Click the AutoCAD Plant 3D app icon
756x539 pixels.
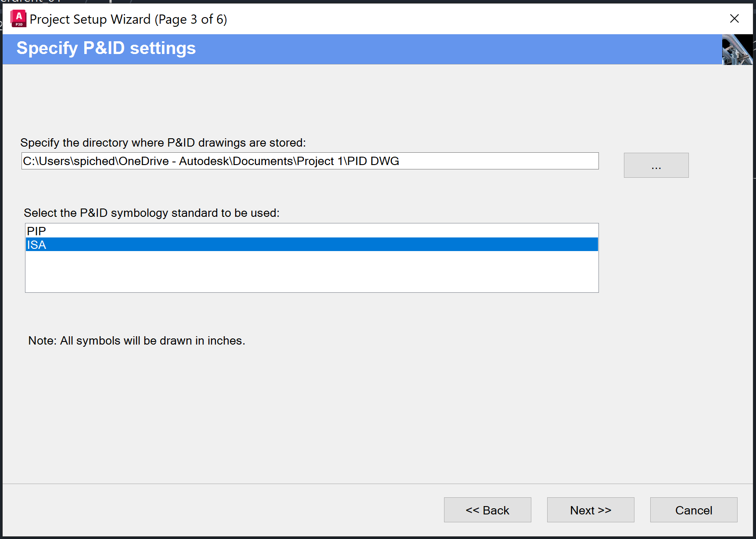coord(18,19)
